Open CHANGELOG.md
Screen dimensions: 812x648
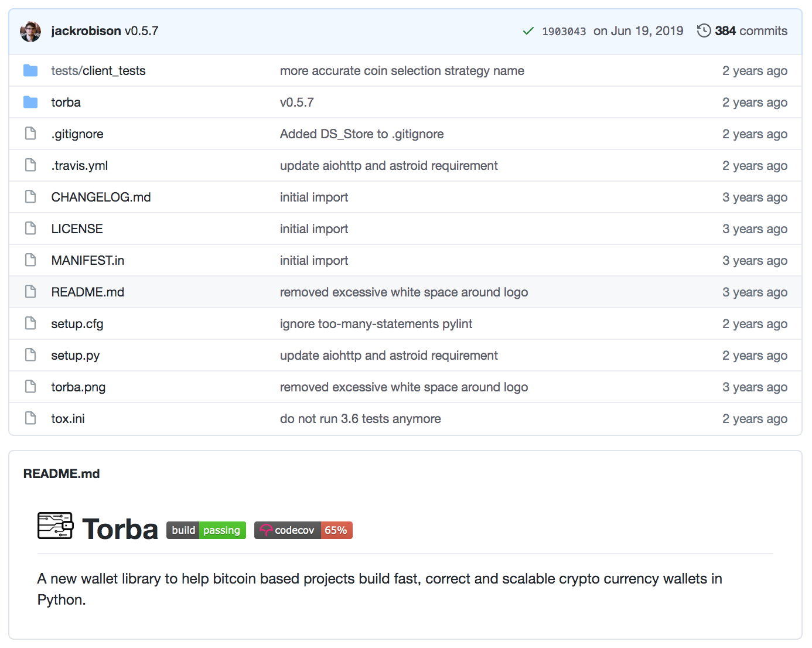coord(101,197)
